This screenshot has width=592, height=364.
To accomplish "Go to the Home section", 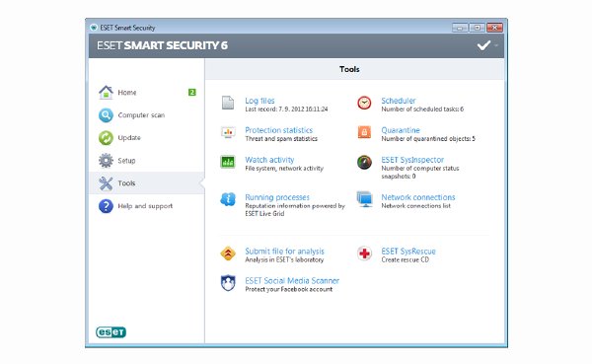I will pos(127,93).
